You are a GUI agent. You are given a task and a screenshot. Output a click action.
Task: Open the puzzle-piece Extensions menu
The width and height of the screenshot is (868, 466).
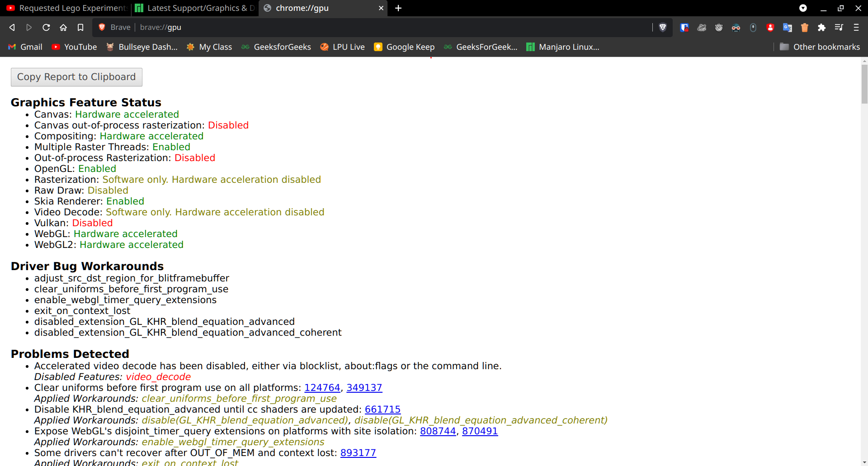click(822, 28)
